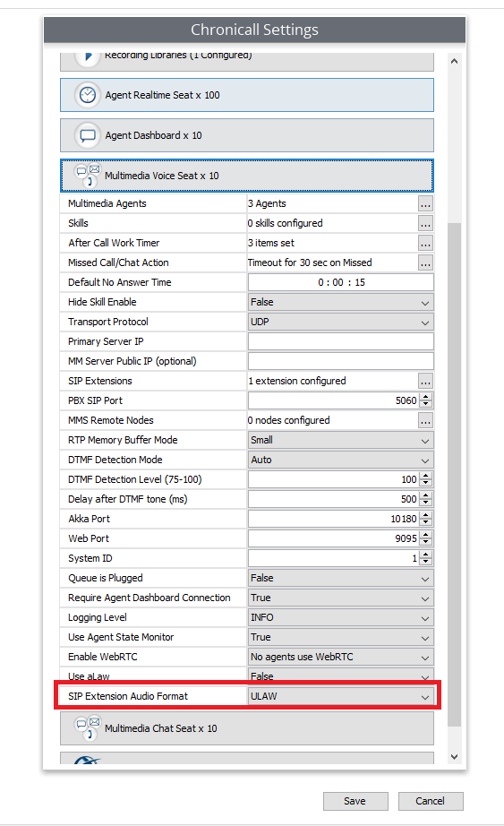The width and height of the screenshot is (504, 826).
Task: Expand Multimedia Chat Seat x 10 section
Action: click(247, 728)
